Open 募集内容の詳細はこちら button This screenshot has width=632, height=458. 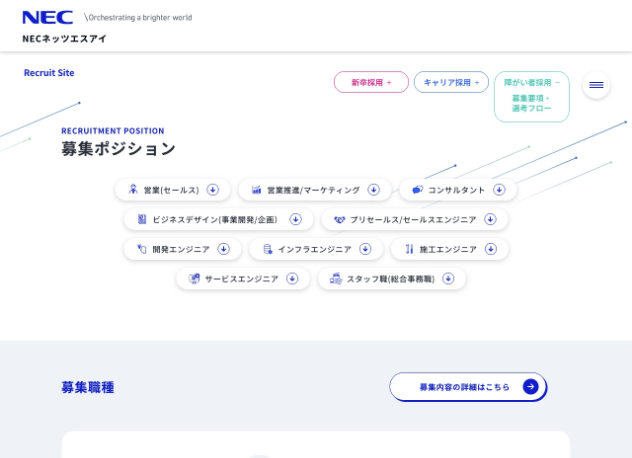[x=468, y=387]
